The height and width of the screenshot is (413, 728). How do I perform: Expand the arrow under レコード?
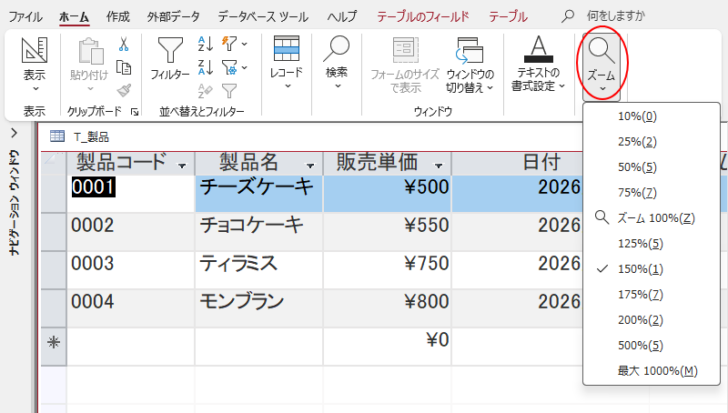point(287,86)
